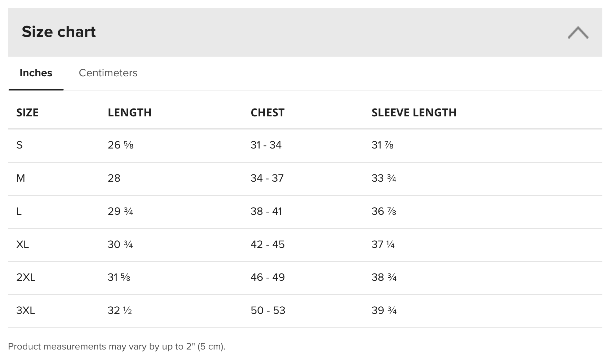The width and height of the screenshot is (611, 364).
Task: Click the 42 - 45 chest value
Action: (267, 245)
